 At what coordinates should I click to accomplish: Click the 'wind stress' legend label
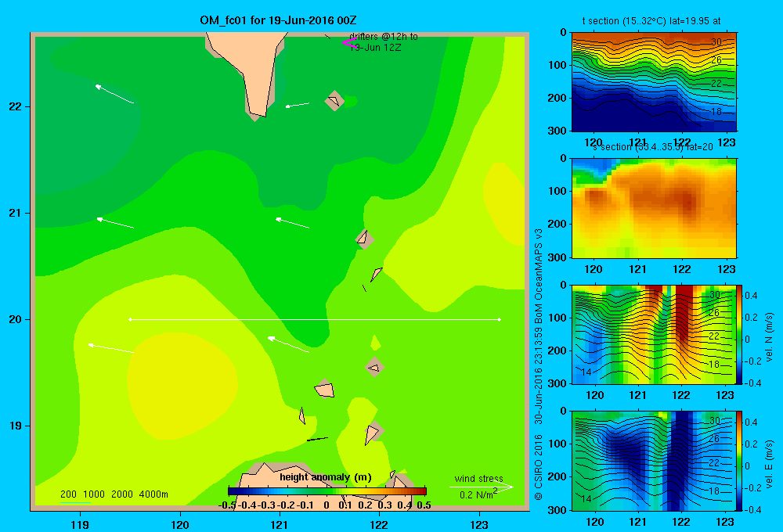(478, 478)
